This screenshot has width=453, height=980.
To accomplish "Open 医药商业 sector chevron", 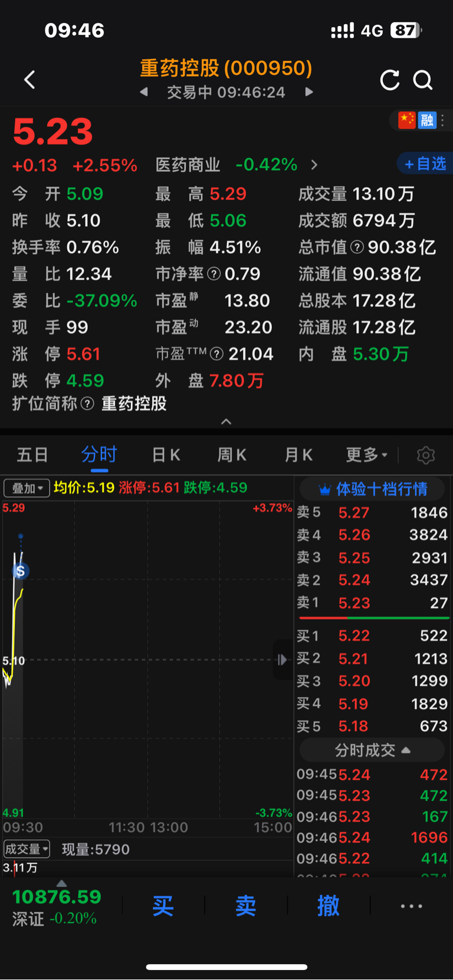I will pyautogui.click(x=314, y=164).
